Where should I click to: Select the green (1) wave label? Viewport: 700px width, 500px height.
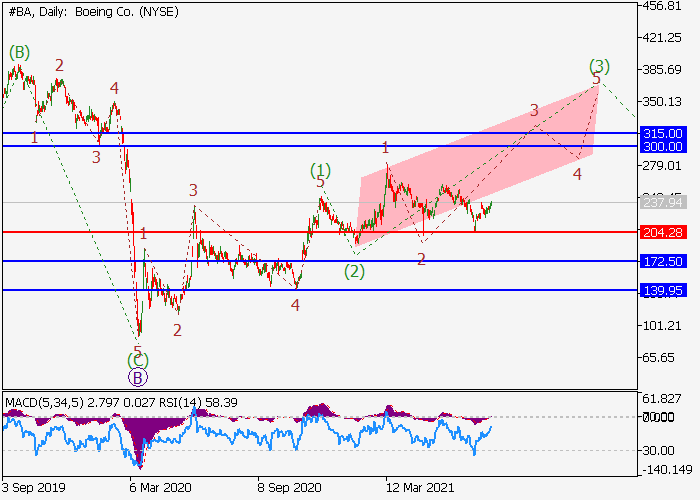[321, 170]
